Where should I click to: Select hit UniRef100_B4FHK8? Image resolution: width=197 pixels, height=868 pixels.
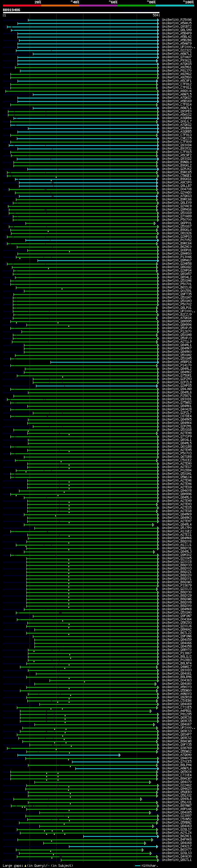pos(176,839)
